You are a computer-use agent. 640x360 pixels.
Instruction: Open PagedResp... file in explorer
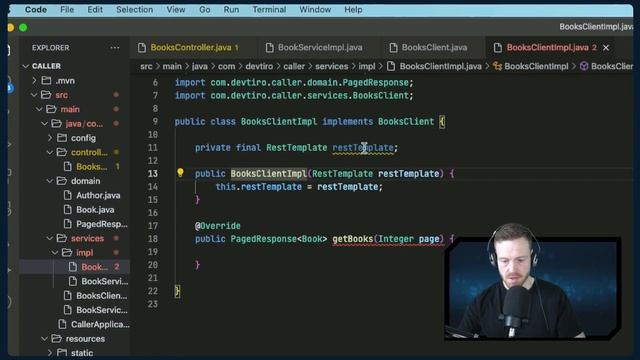coord(102,224)
